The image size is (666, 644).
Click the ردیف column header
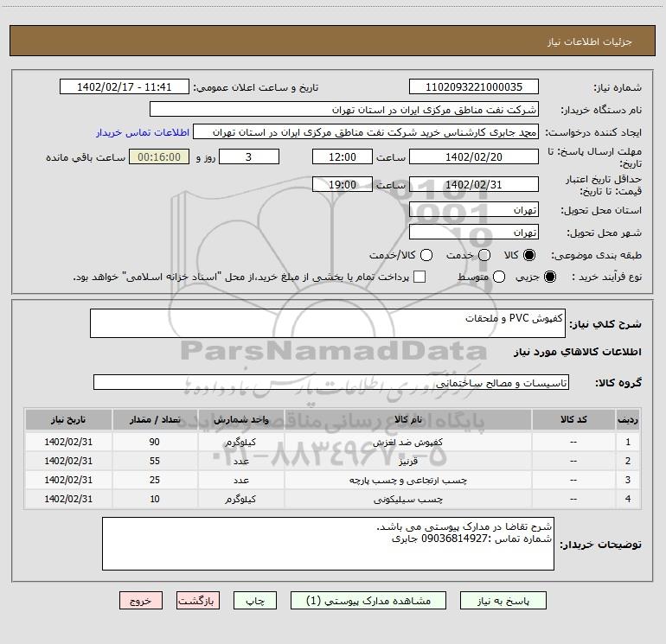coord(628,419)
